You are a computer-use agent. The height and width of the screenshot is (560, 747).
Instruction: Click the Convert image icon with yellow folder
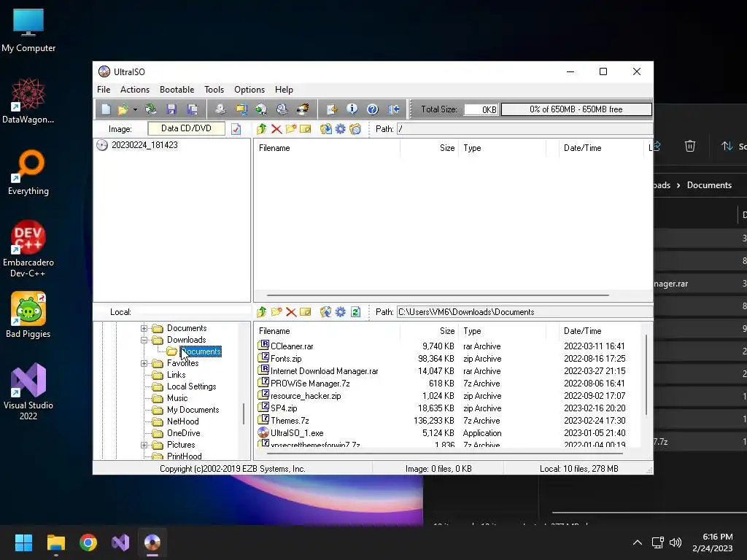click(241, 109)
